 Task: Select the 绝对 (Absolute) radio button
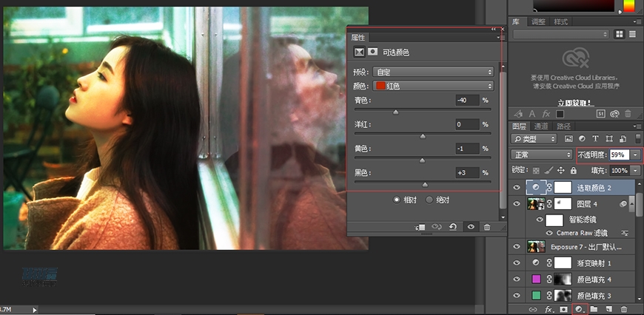point(429,200)
